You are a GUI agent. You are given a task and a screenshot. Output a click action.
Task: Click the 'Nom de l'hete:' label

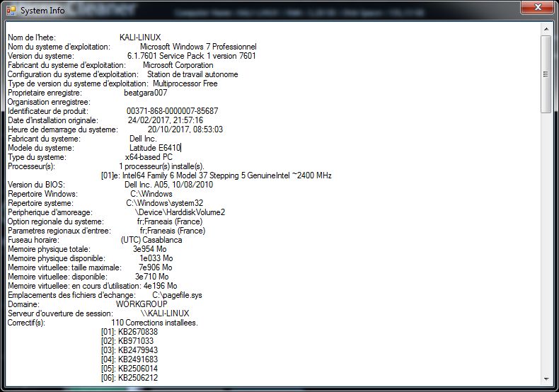click(32, 38)
